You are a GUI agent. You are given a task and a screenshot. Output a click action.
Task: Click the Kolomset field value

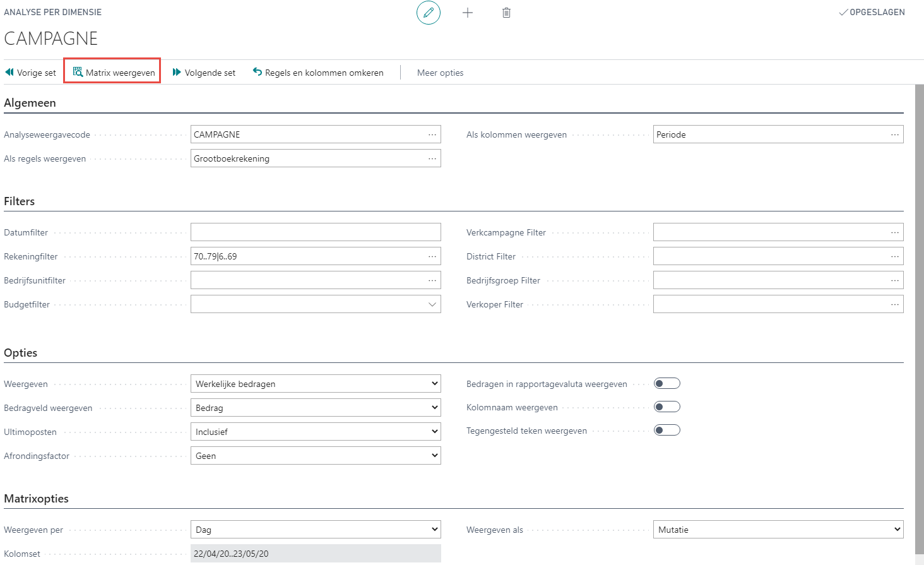(x=316, y=554)
